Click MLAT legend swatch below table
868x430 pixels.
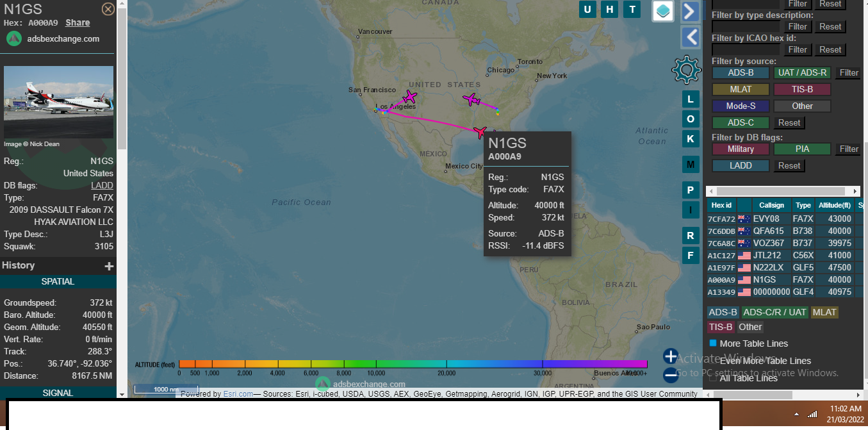(x=824, y=312)
